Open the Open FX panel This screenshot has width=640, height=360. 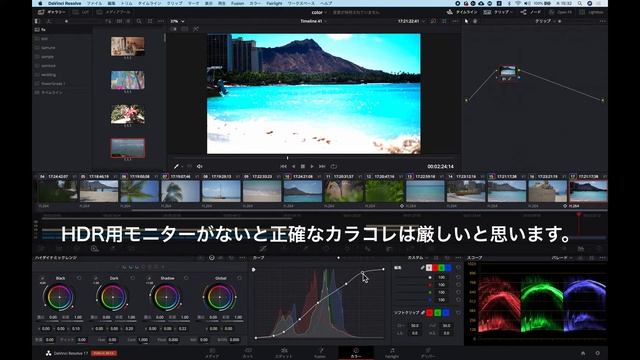point(561,12)
